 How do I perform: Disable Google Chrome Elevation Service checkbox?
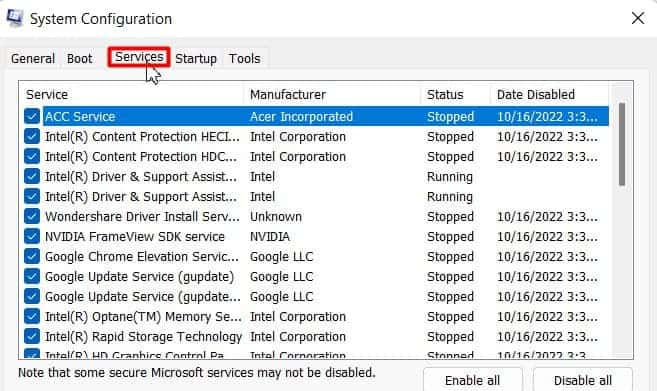[x=32, y=256]
